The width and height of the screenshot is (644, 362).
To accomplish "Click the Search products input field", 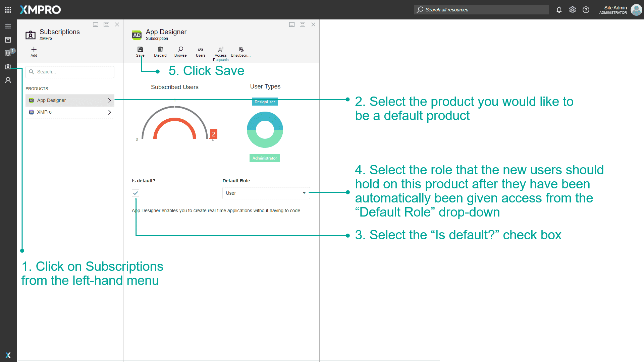I will [x=70, y=72].
